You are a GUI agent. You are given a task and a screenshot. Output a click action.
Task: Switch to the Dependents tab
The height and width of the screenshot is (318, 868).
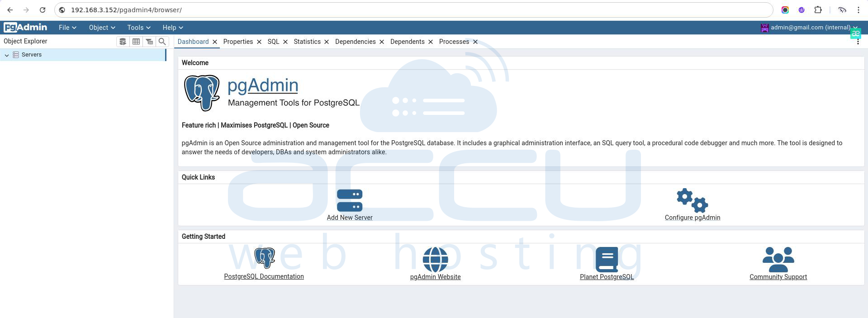coord(407,42)
